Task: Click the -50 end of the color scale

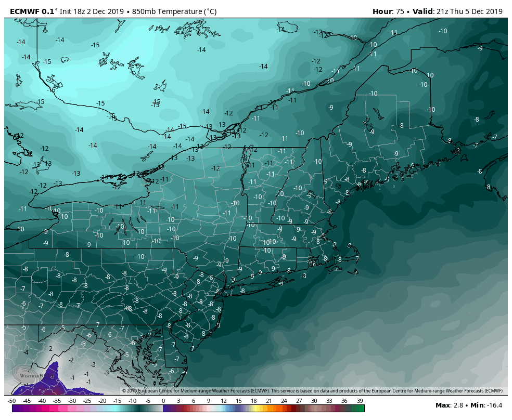Action: click(13, 409)
